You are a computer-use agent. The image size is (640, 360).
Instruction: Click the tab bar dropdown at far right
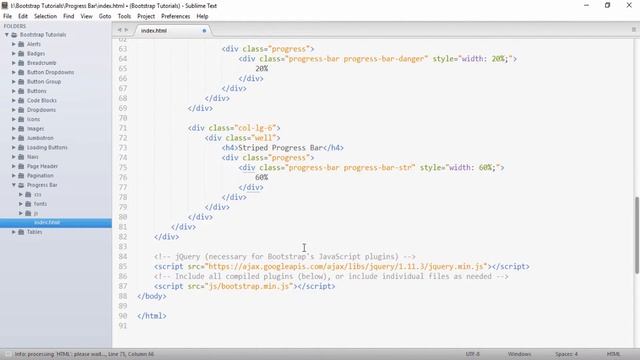(x=633, y=30)
